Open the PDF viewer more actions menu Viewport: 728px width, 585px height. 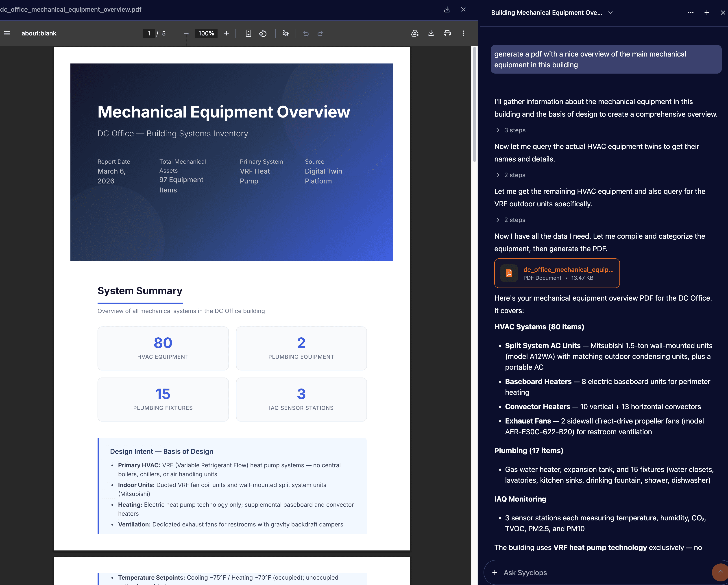pos(463,33)
